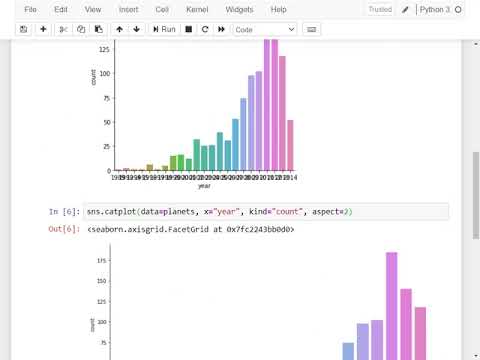Viewport: 480px width, 360px height.
Task: Click the vertical scrollbar thumb
Action: 476,195
